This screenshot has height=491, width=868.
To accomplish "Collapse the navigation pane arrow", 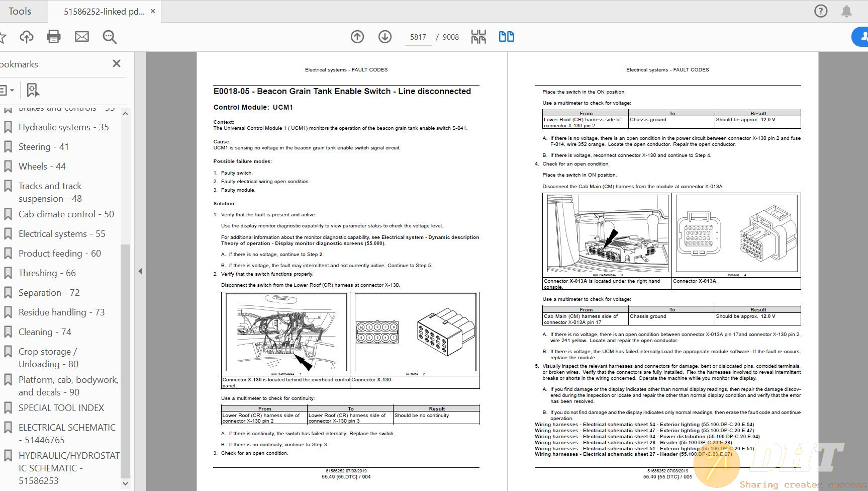I will click(140, 271).
